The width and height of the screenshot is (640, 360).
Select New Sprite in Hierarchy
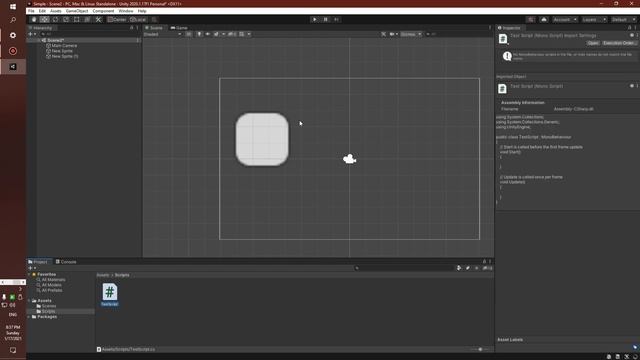(62, 51)
